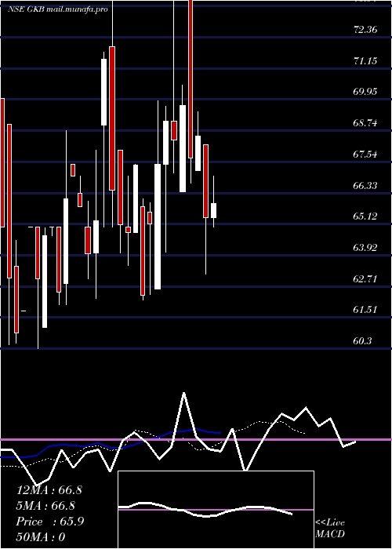Screen dimensions: 392x549
Task: Click the 65.12 price axis label
Action: pyautogui.click(x=365, y=216)
